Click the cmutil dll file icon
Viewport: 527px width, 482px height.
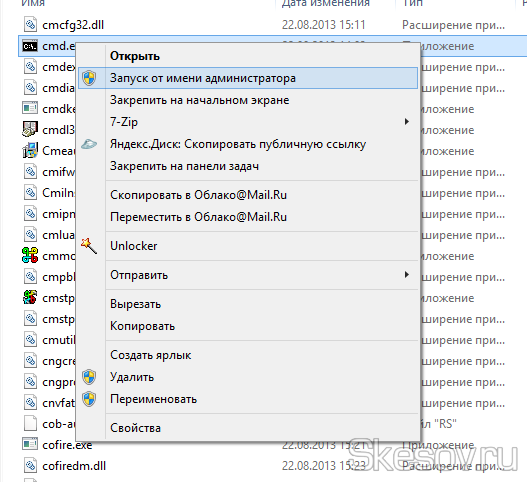coord(30,339)
